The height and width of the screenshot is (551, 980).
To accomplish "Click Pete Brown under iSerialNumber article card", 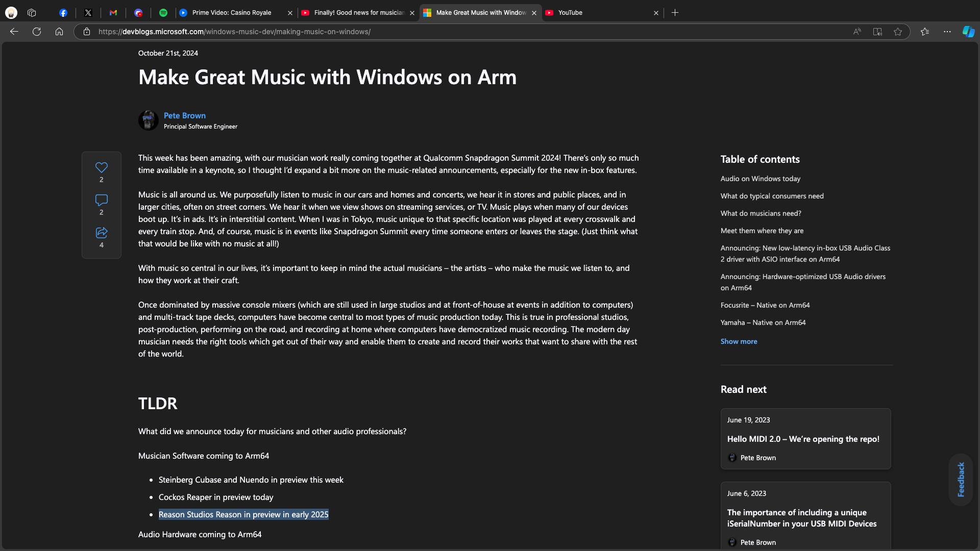I will tap(758, 542).
